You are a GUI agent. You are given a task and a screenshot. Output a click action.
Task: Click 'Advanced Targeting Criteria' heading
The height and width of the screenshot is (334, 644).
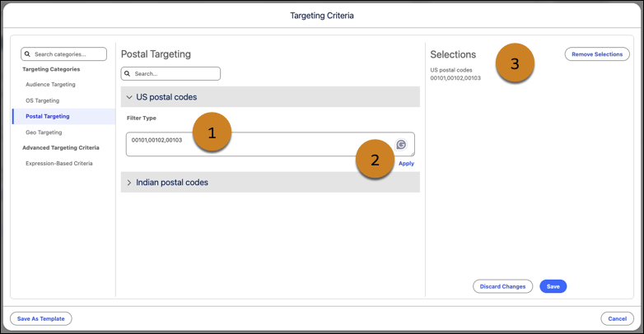point(61,148)
